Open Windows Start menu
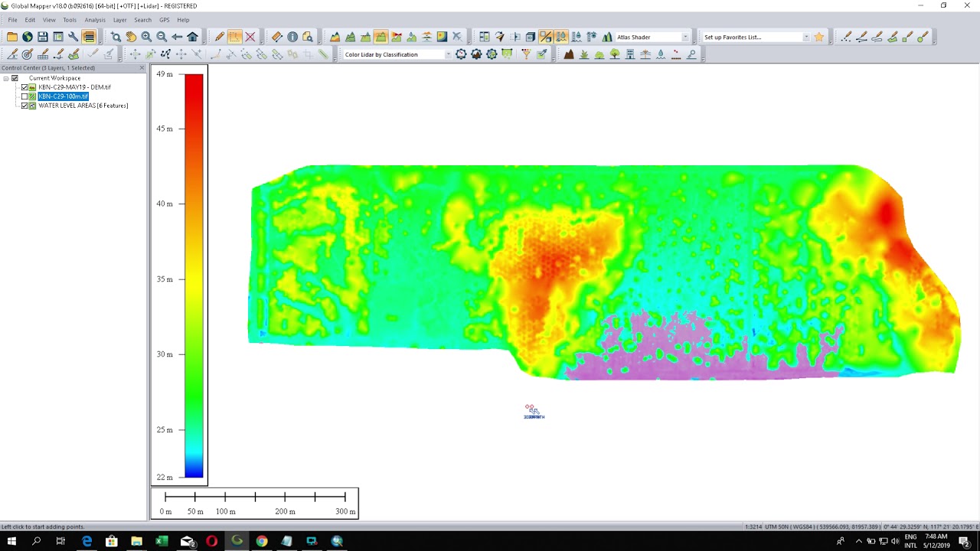 (11, 541)
